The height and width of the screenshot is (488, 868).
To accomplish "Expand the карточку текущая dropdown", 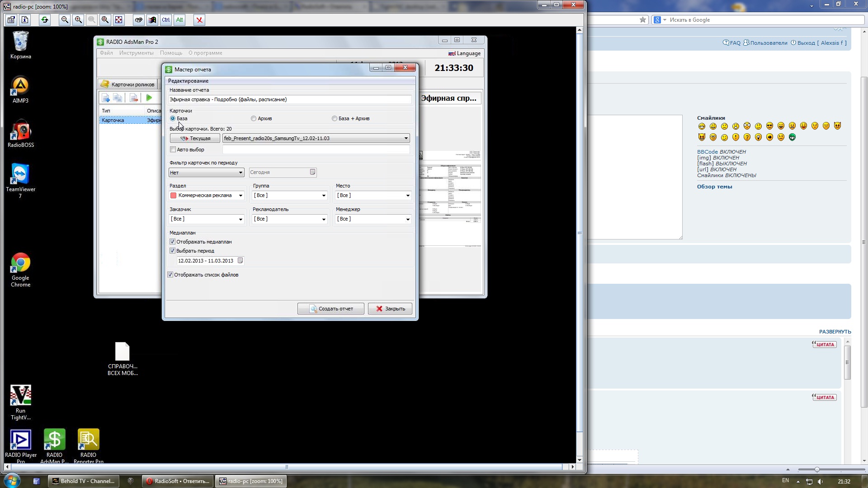I will (406, 138).
